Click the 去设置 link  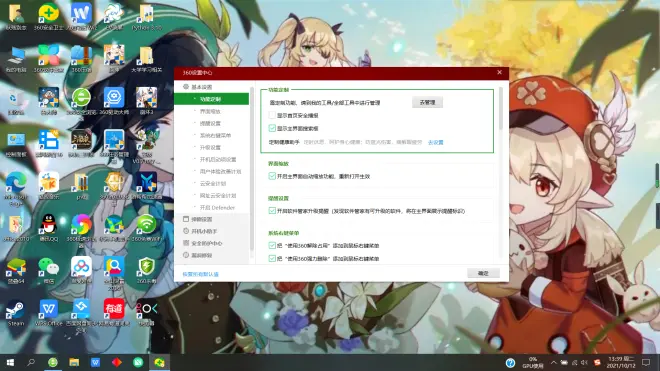(435, 142)
